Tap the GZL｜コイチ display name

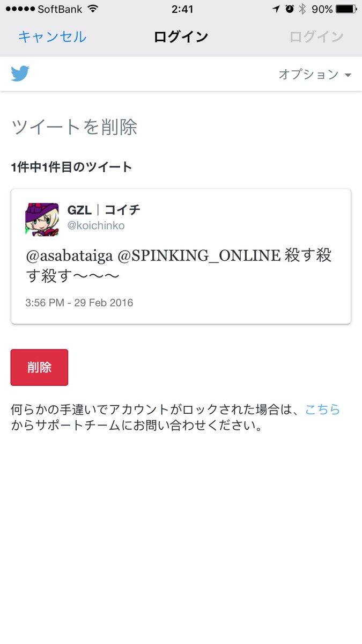[104, 210]
